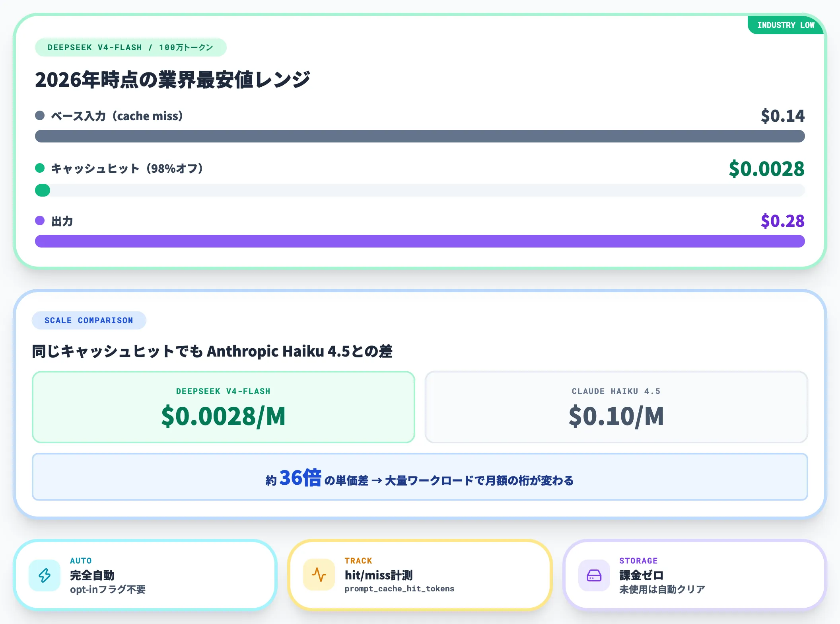Click the activity pulse TRACK icon
Viewport: 840px width, 624px height.
pos(319,575)
